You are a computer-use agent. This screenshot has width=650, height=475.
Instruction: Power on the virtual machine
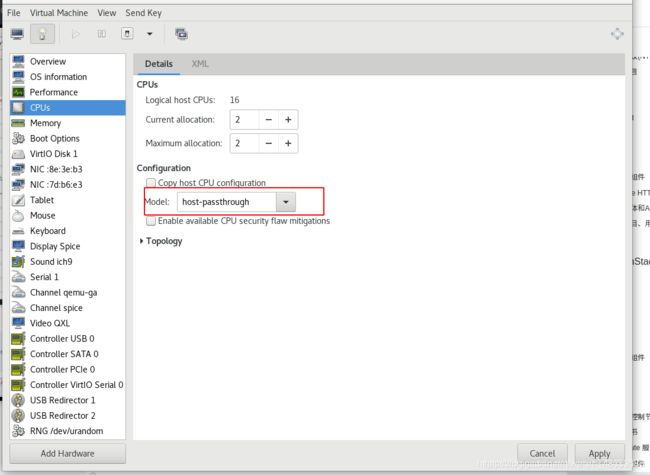point(75,34)
